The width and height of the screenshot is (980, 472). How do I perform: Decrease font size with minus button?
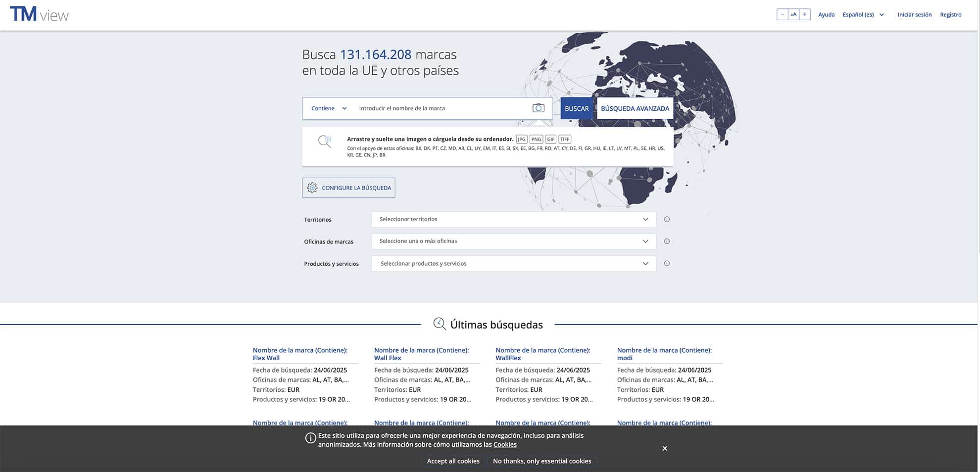click(x=782, y=14)
